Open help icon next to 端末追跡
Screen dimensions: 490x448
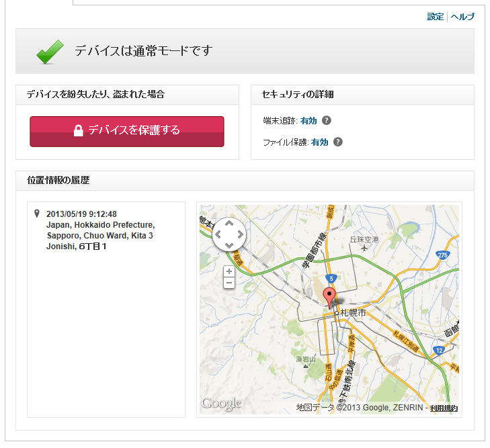(327, 120)
